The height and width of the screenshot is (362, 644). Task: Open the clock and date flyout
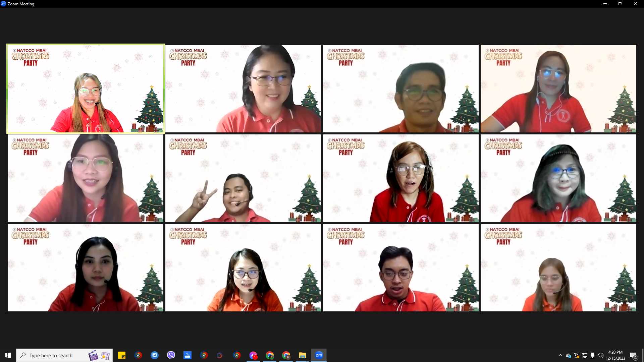point(615,355)
